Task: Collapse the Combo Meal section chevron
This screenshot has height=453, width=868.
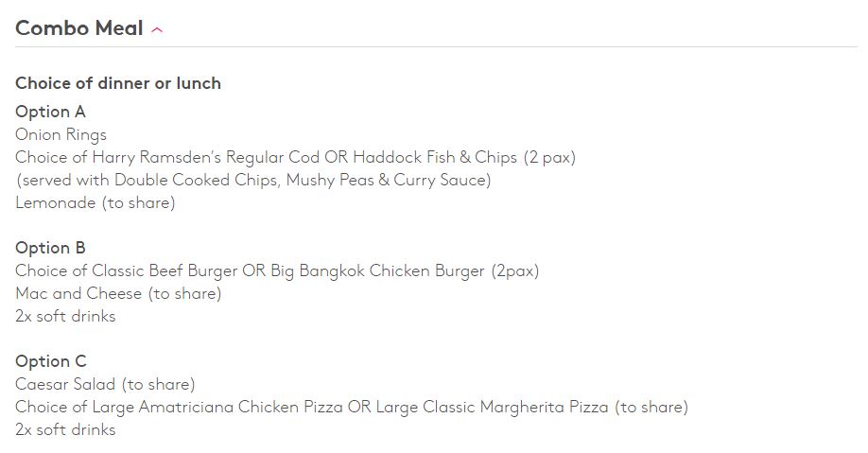Action: (x=157, y=29)
